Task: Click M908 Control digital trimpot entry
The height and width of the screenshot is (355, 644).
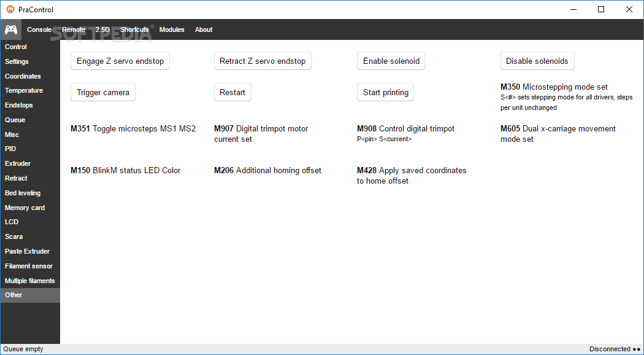Action: (406, 134)
